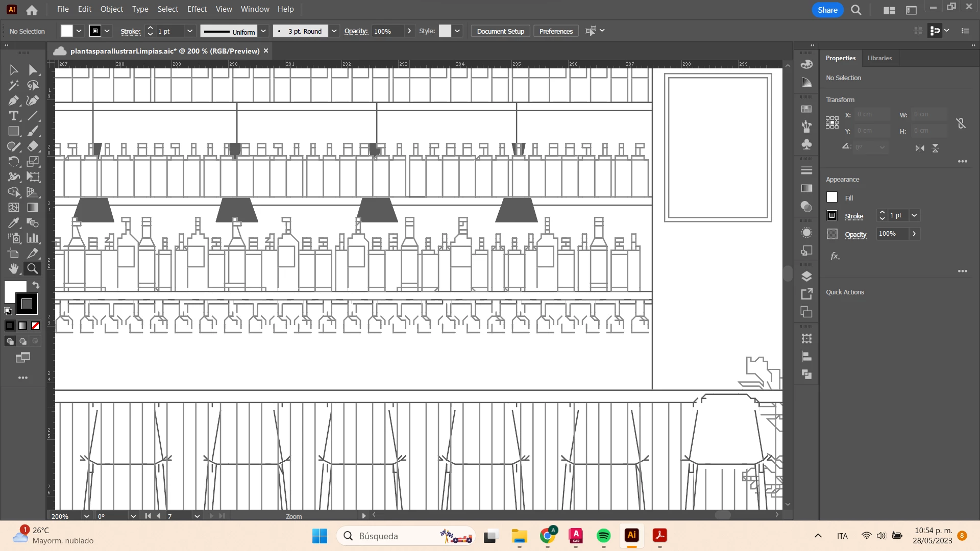The height and width of the screenshot is (551, 980).
Task: Select the Hand tool
Action: tap(14, 268)
